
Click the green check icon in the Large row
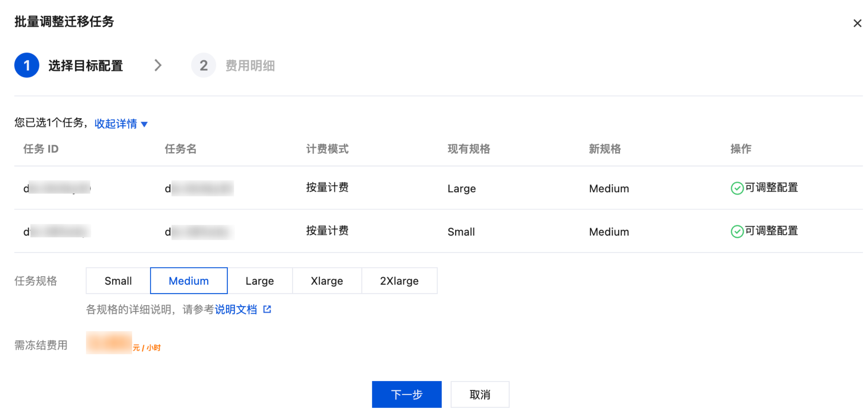pos(737,188)
